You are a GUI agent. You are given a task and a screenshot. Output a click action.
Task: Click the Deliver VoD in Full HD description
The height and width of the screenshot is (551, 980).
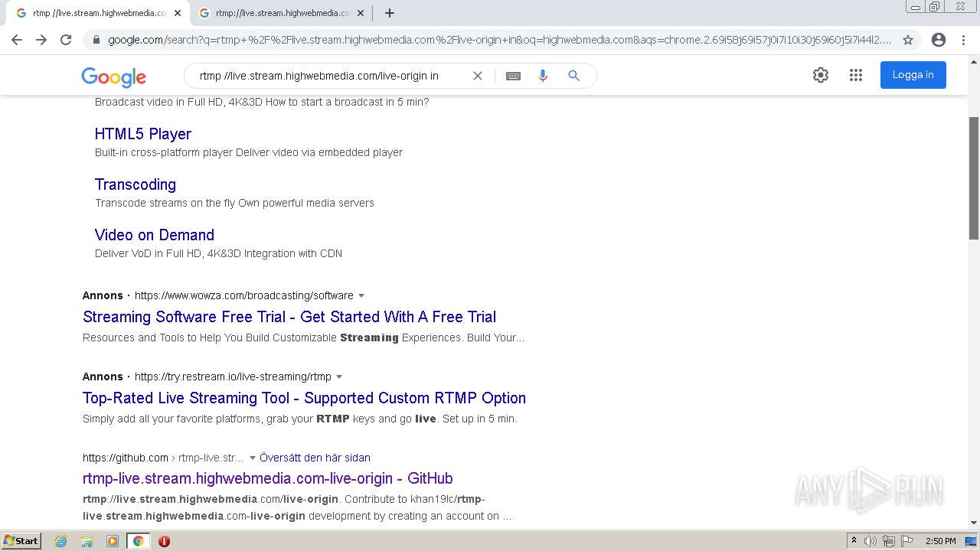[x=218, y=253]
